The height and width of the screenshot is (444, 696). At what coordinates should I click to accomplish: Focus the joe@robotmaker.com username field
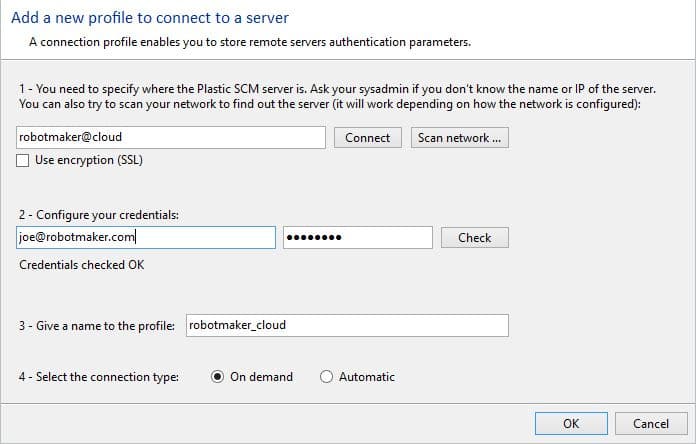(146, 237)
